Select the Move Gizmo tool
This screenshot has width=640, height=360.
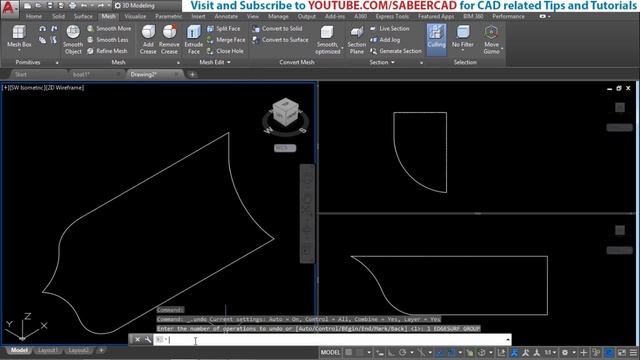click(491, 40)
